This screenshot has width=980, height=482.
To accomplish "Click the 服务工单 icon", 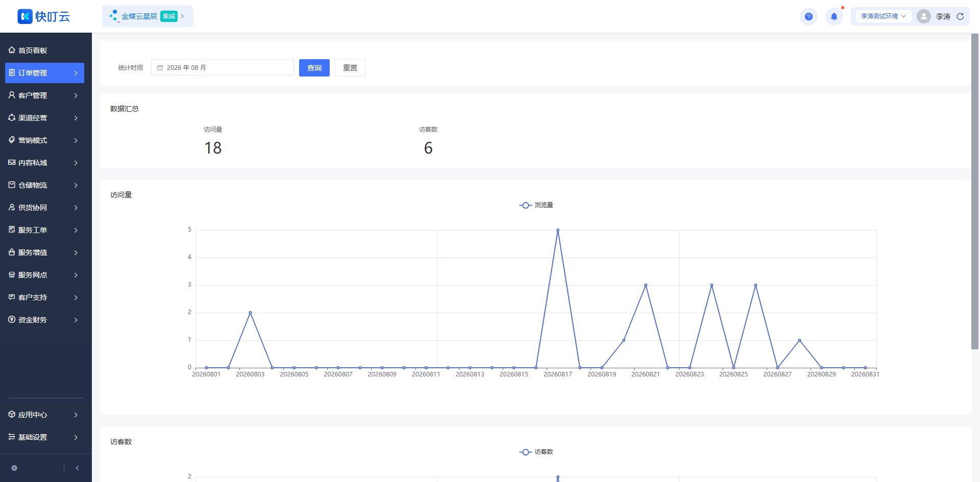I will pos(12,230).
